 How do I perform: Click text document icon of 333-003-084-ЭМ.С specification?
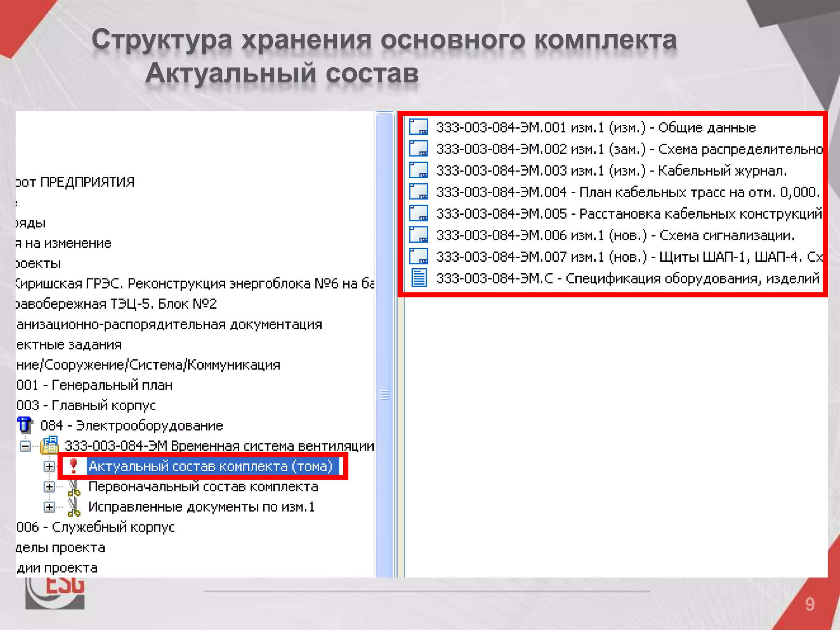[419, 278]
